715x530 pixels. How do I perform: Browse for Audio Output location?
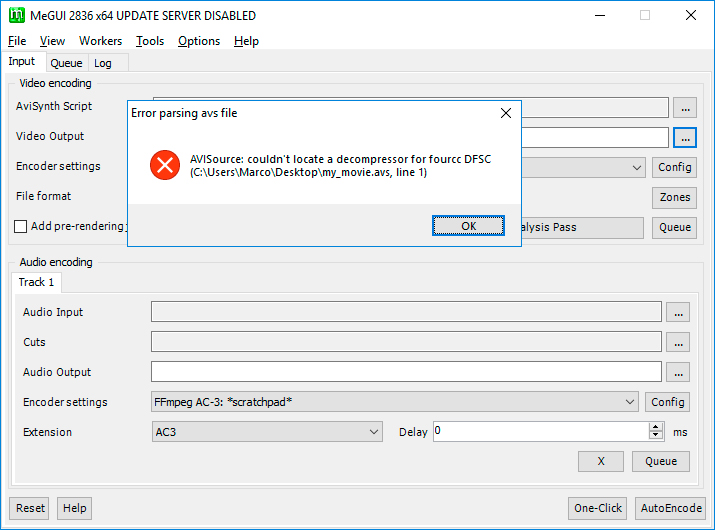tap(677, 372)
